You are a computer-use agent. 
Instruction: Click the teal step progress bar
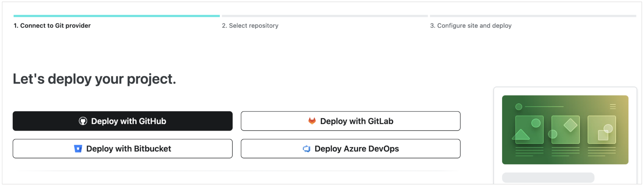pyautogui.click(x=116, y=16)
